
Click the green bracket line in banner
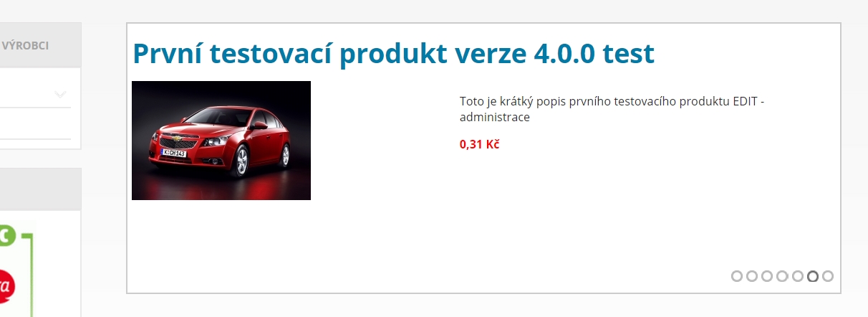pos(31,273)
